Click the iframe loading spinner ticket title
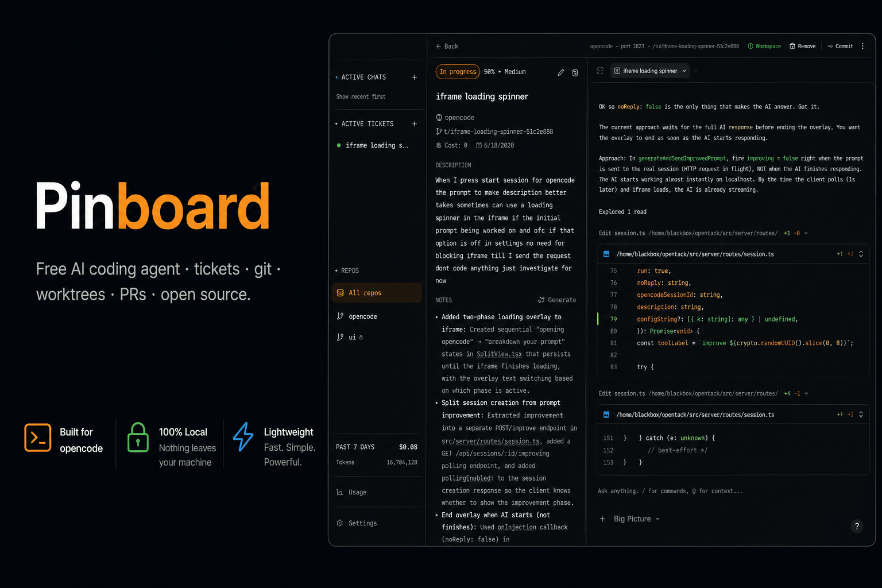The height and width of the screenshot is (588, 882). coord(482,96)
